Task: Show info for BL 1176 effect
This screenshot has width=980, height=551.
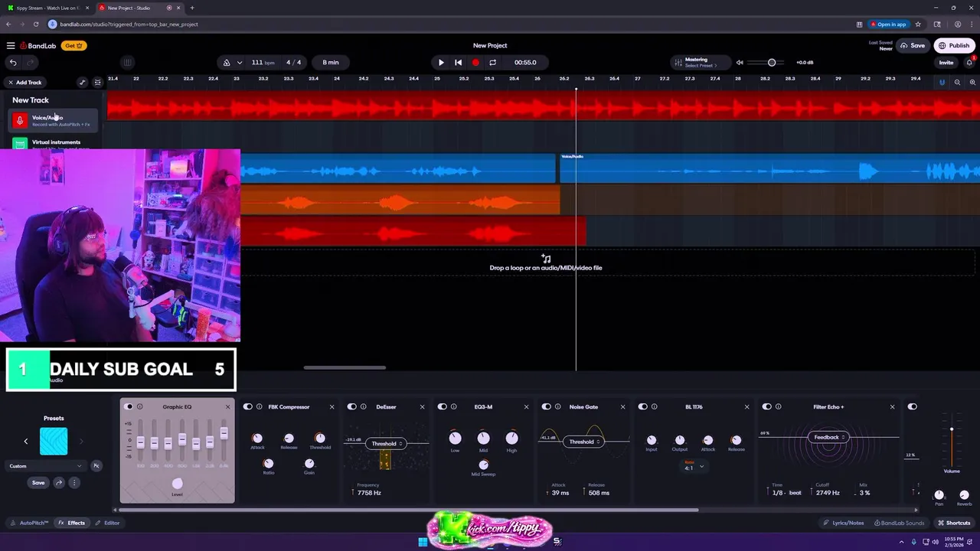Action: (x=655, y=407)
